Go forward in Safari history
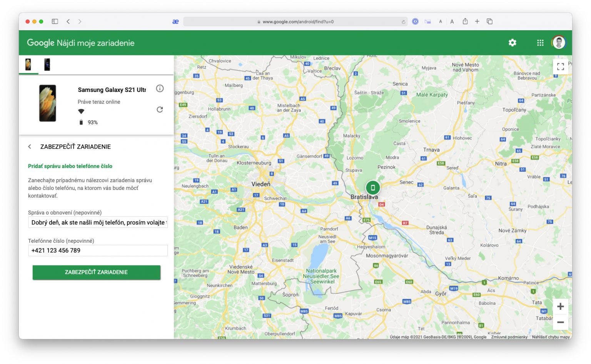The height and width of the screenshot is (364, 591). click(x=80, y=22)
